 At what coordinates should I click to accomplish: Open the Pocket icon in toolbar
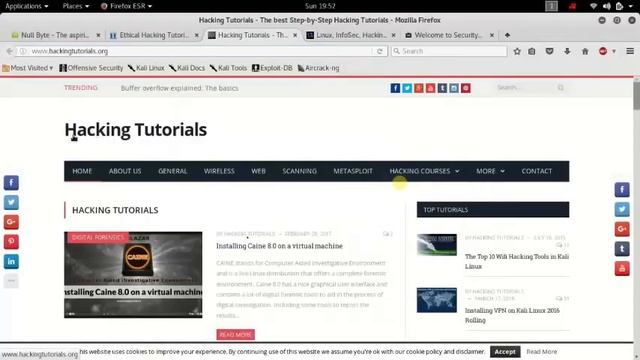point(549,51)
